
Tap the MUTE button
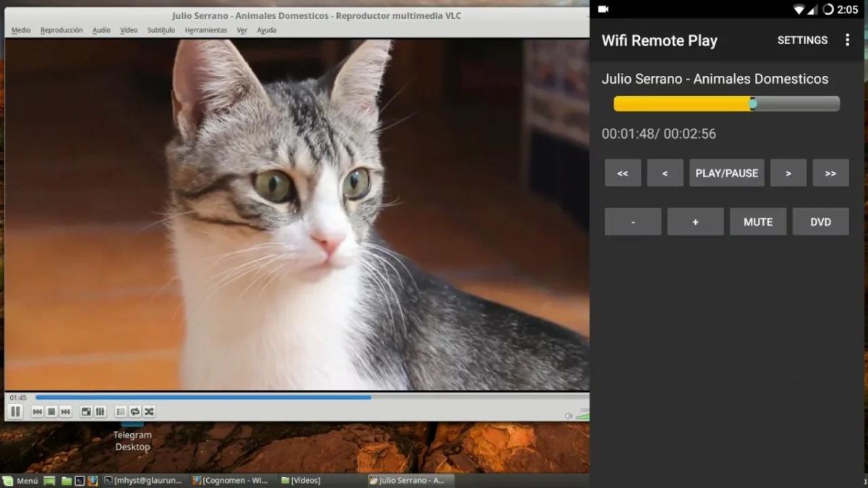(x=758, y=222)
